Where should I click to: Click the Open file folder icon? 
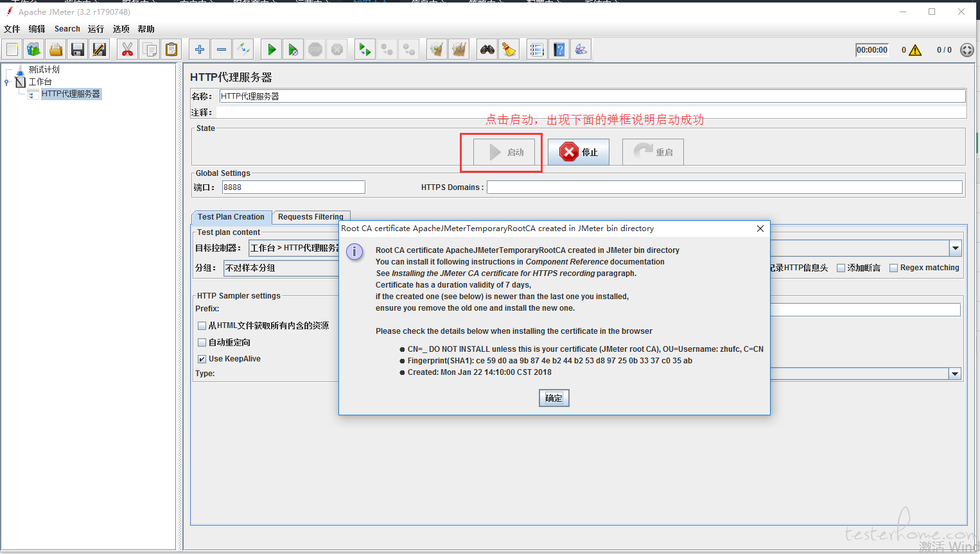click(56, 49)
